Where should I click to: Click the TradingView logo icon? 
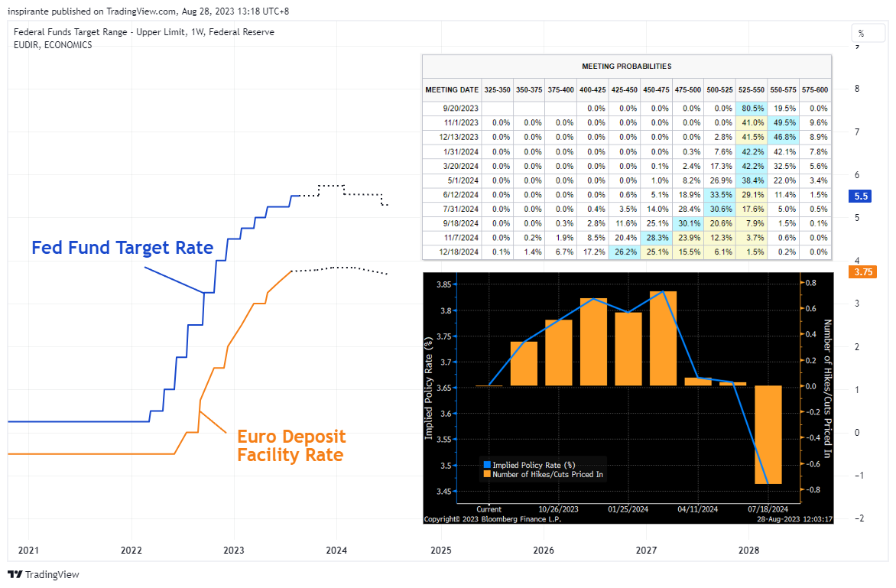pos(15,574)
